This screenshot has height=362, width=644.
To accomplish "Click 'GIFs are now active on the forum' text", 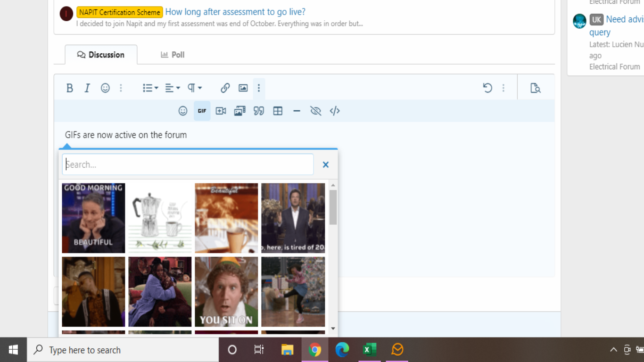I will pyautogui.click(x=126, y=135).
